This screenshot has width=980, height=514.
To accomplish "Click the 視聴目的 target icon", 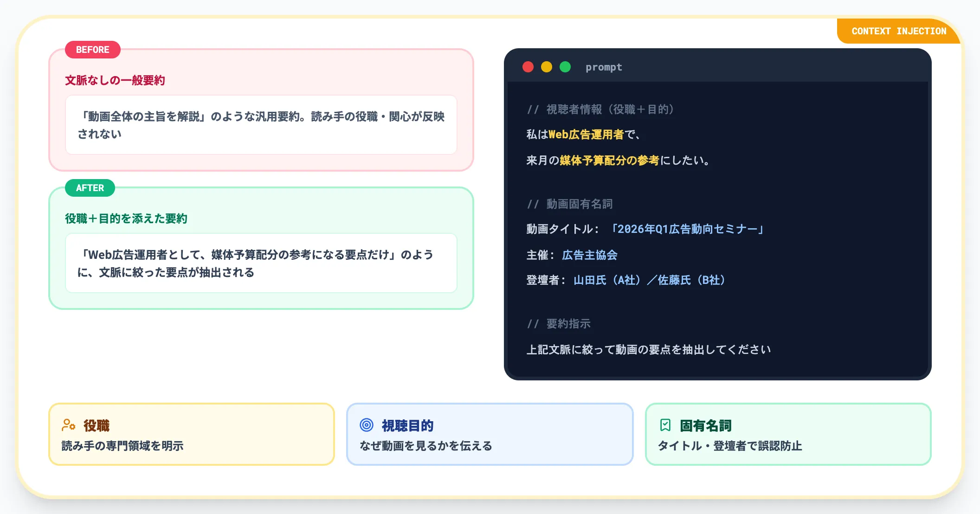I will [367, 425].
